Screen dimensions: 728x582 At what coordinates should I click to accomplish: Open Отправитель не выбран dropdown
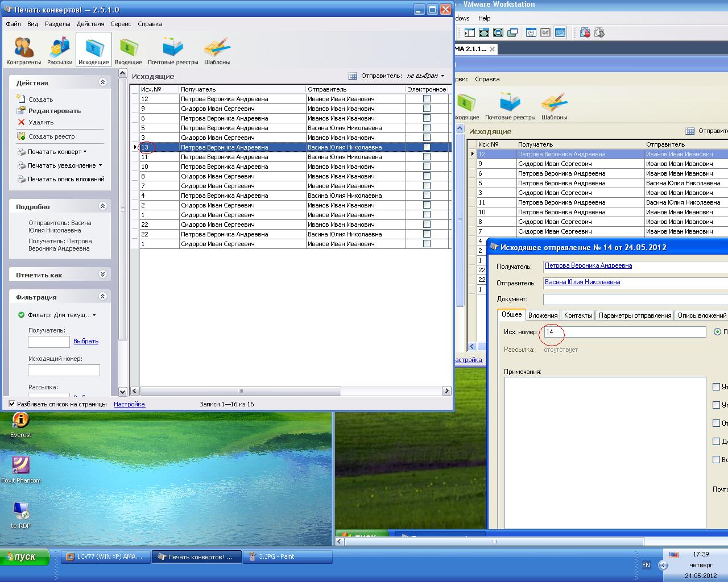[425, 76]
